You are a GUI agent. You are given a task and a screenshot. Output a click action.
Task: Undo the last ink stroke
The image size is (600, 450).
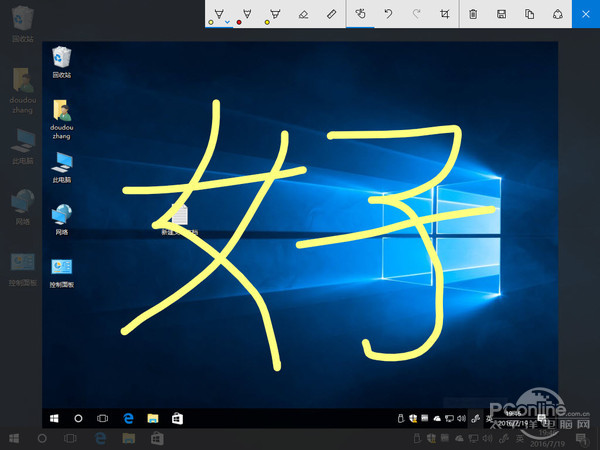388,14
